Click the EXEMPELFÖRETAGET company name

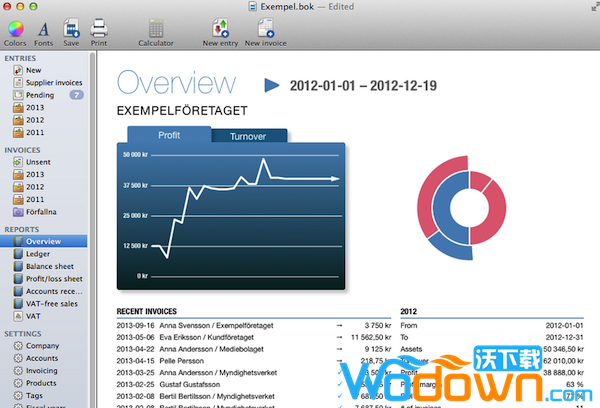(x=182, y=111)
